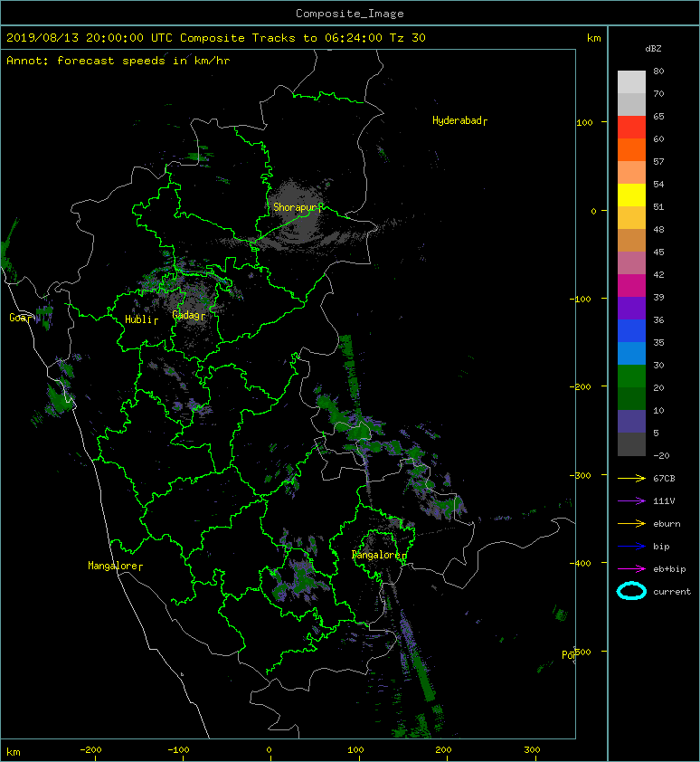Click the purple arrow beside 111V
The width and height of the screenshot is (700, 762).
[631, 501]
